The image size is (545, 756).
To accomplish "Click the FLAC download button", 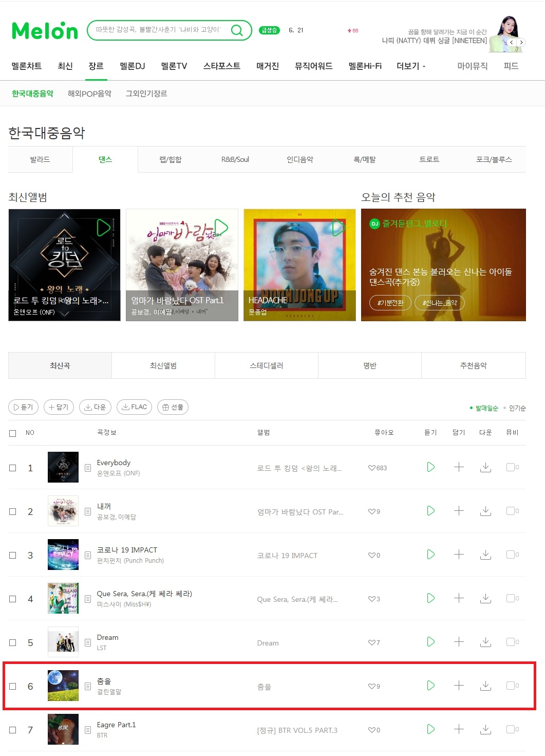I will [134, 407].
